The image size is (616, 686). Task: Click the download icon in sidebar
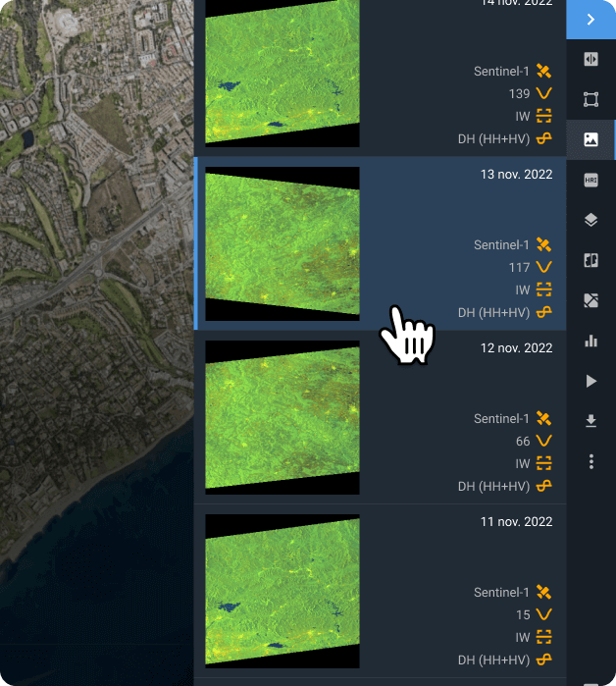[x=590, y=421]
